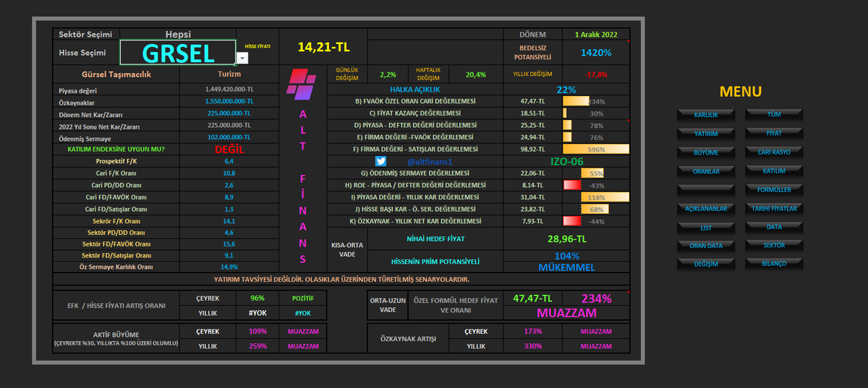Select the 28,96-TL nihai hedef fiyat

[566, 238]
